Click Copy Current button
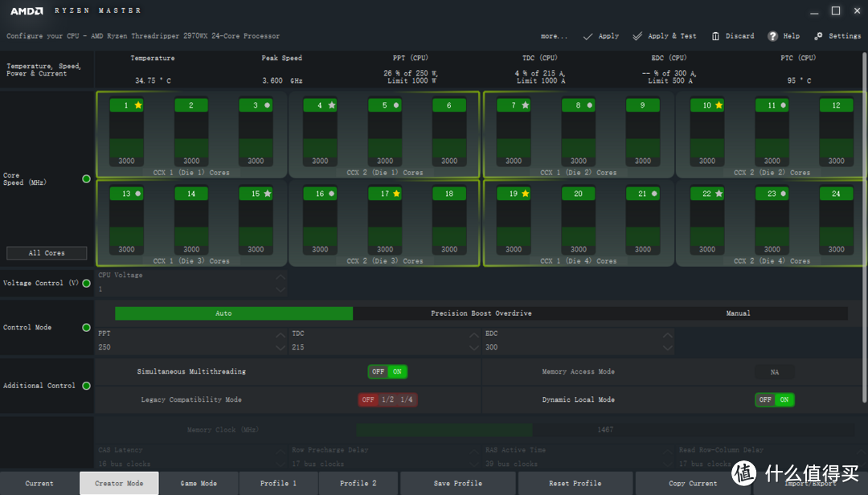The width and height of the screenshot is (868, 495). click(x=693, y=484)
